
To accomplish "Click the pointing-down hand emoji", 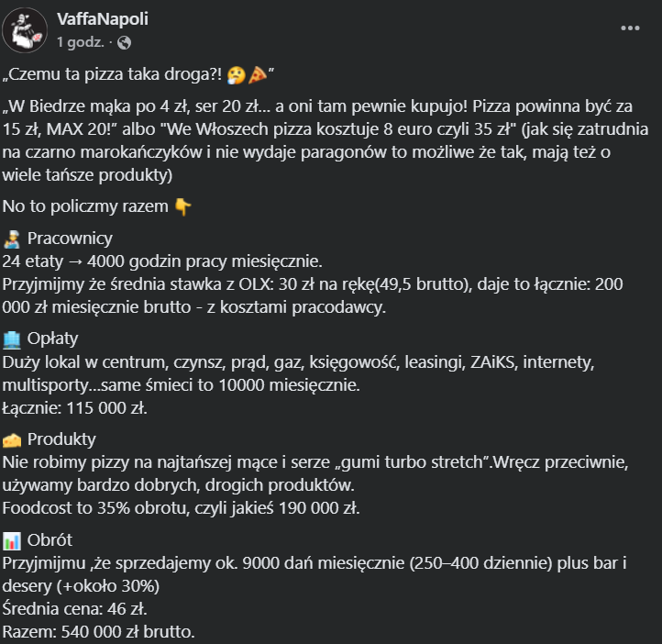I will pyautogui.click(x=182, y=206).
